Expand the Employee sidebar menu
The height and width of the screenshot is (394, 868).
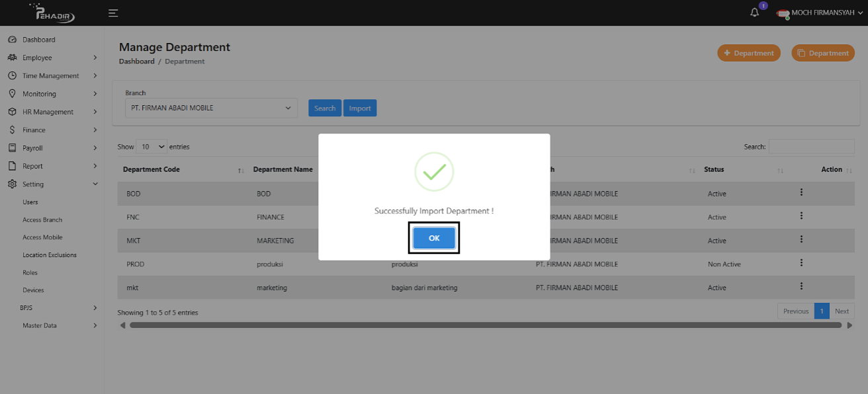click(x=53, y=58)
